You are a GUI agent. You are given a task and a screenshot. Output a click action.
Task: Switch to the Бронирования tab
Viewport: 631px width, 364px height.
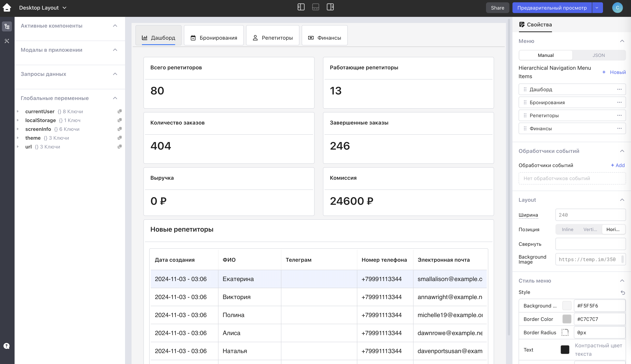tap(214, 38)
